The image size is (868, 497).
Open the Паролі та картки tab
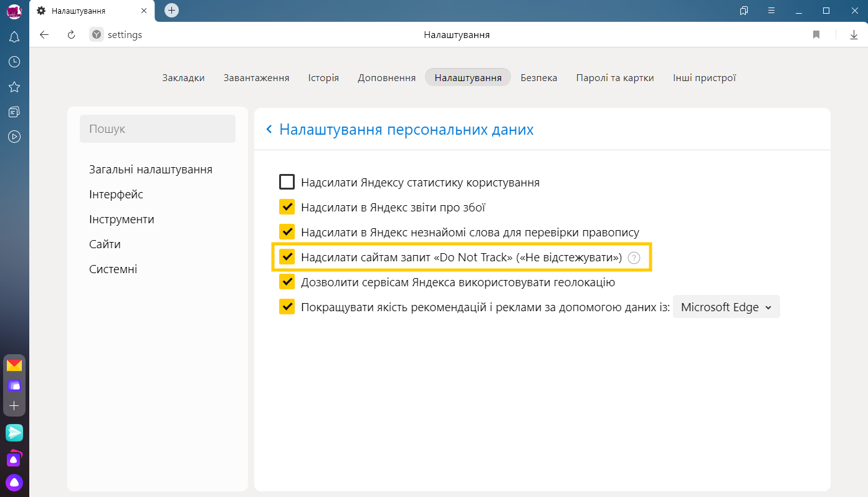coord(615,77)
